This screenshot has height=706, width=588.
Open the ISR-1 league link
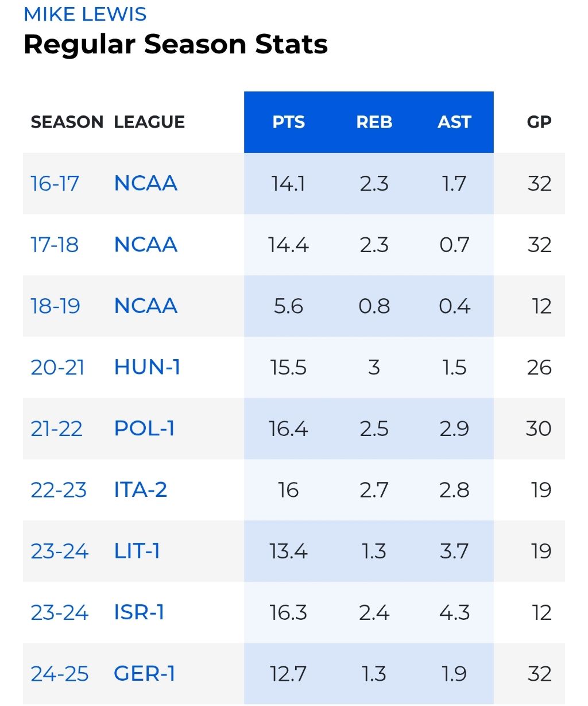tap(139, 613)
